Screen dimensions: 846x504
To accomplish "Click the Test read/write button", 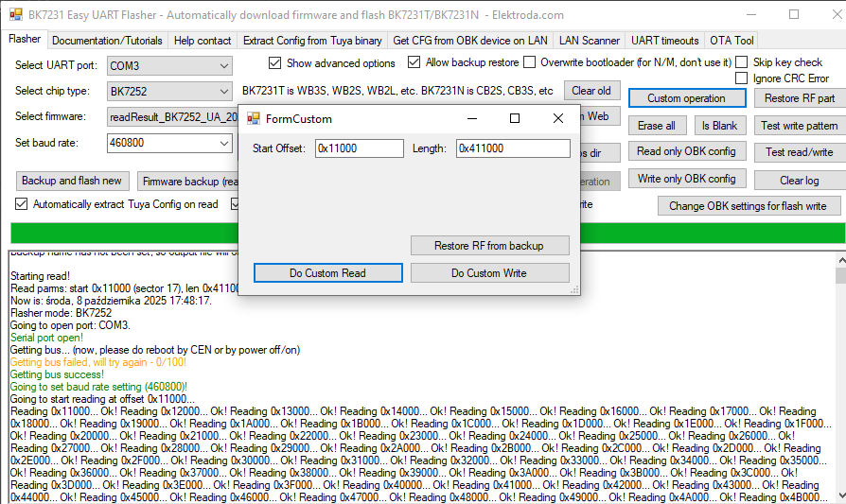I will (799, 152).
